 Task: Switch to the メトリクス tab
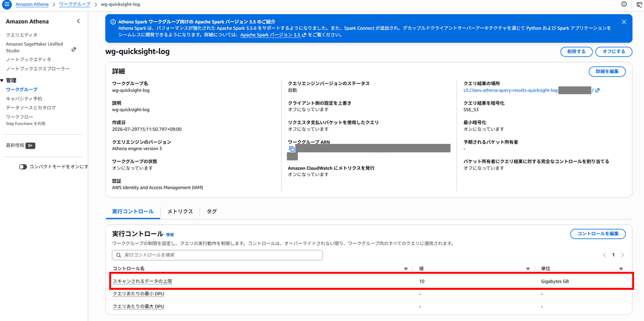click(180, 211)
